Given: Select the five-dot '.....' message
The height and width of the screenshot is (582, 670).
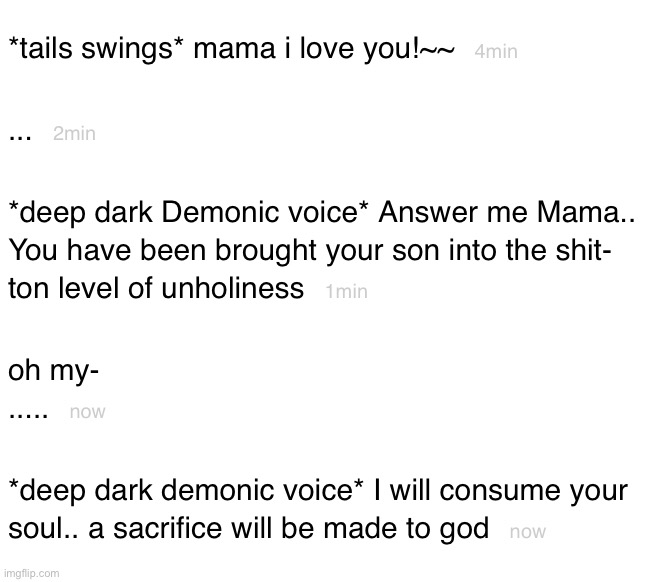Looking at the screenshot, I should point(28,414).
